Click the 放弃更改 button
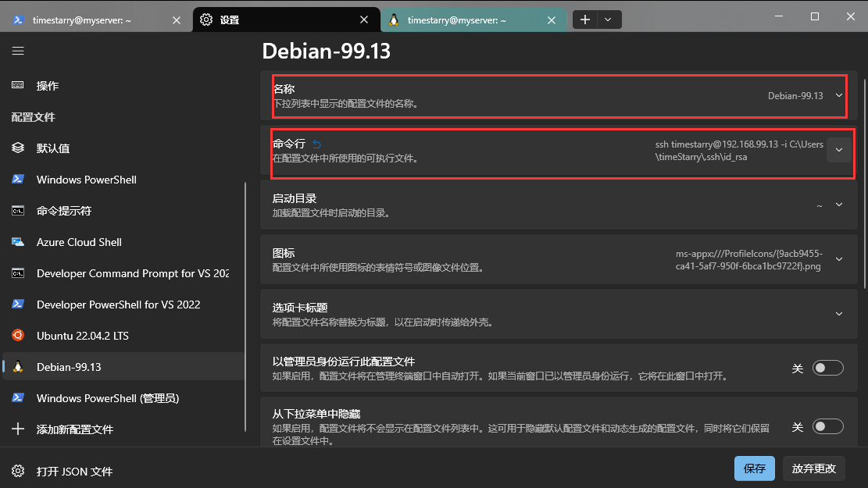868x488 pixels. 814,468
